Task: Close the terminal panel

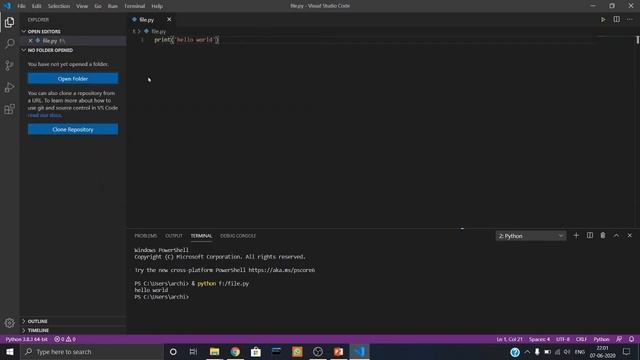Action: pyautogui.click(x=630, y=236)
